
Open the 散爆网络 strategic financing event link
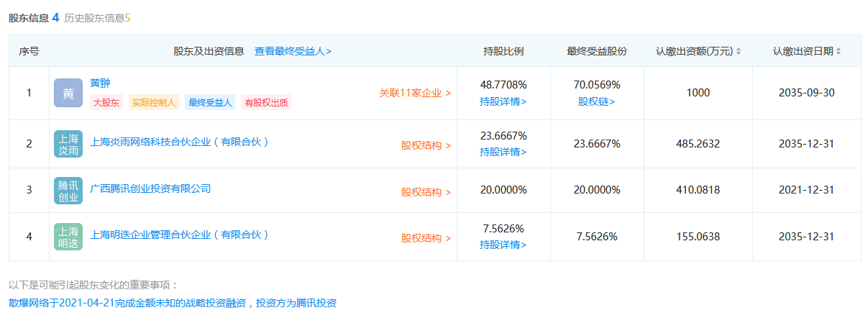point(173,304)
